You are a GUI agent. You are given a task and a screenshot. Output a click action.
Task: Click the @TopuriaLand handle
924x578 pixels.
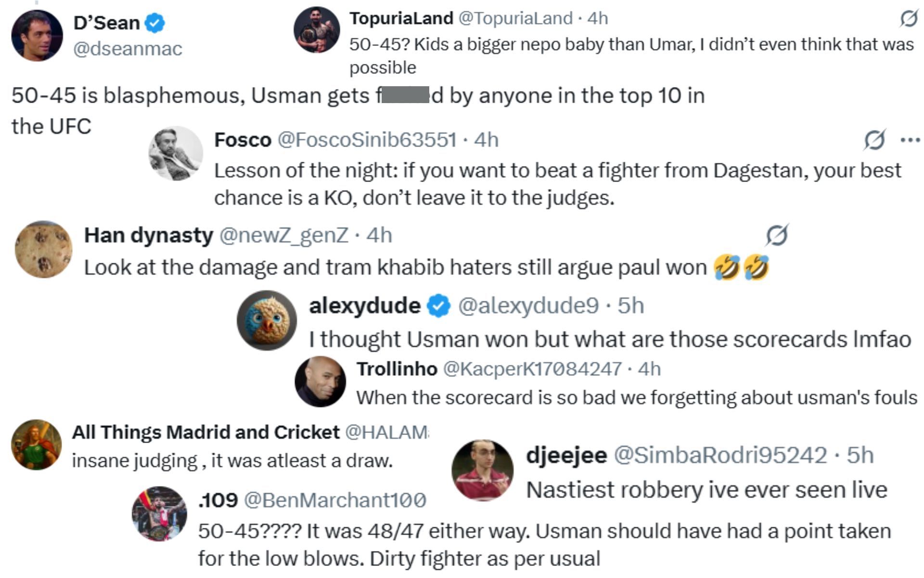tap(515, 18)
